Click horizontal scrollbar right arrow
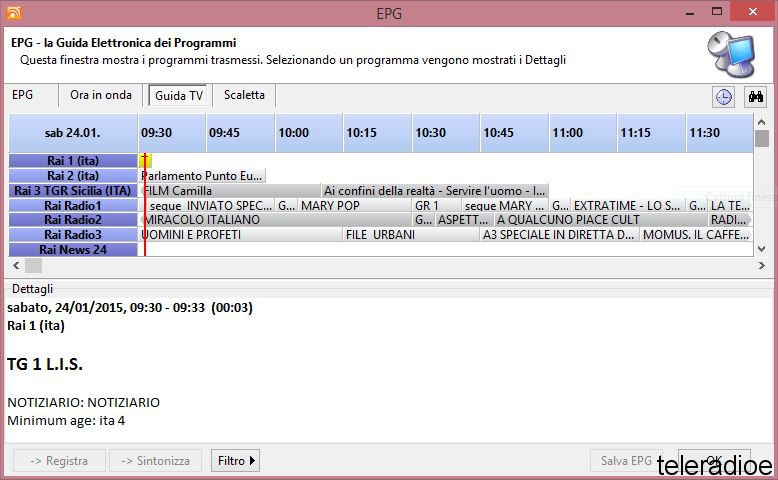 762,266
